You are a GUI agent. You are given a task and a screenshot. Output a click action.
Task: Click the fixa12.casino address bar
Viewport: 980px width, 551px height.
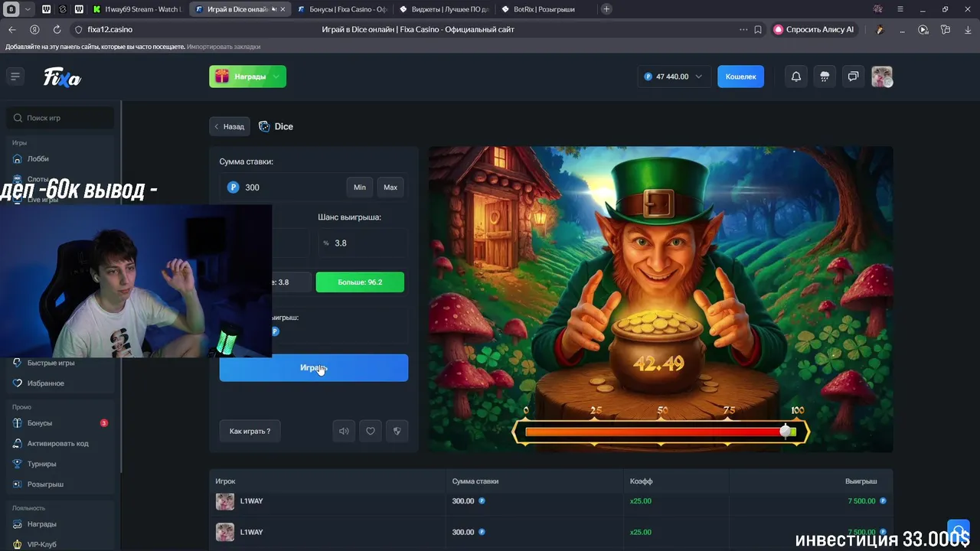point(110,29)
